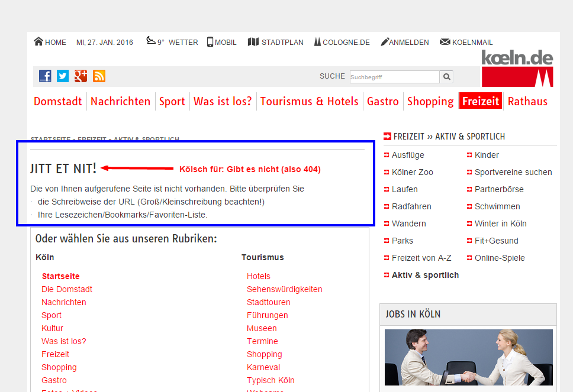Open the Facebook page via the Facebook icon
Viewport: 573px width, 392px height.
(x=44, y=76)
